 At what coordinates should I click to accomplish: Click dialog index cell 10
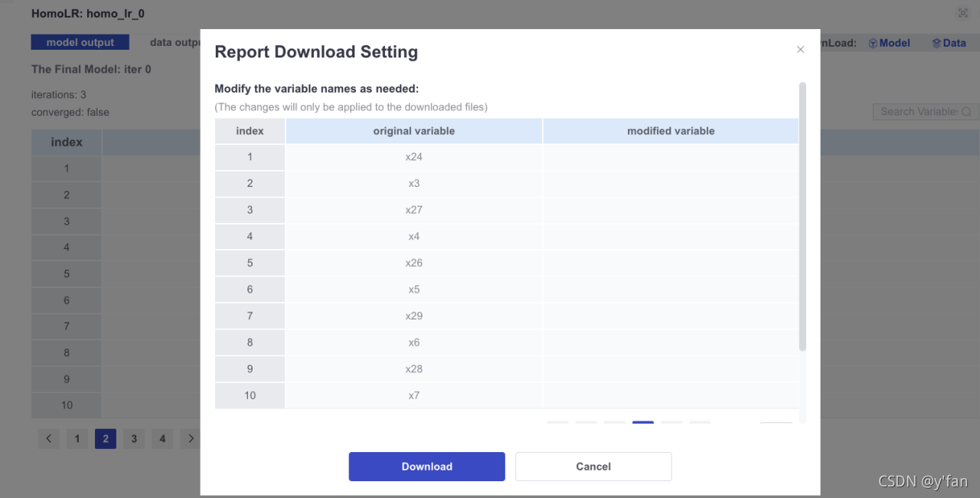pos(250,395)
